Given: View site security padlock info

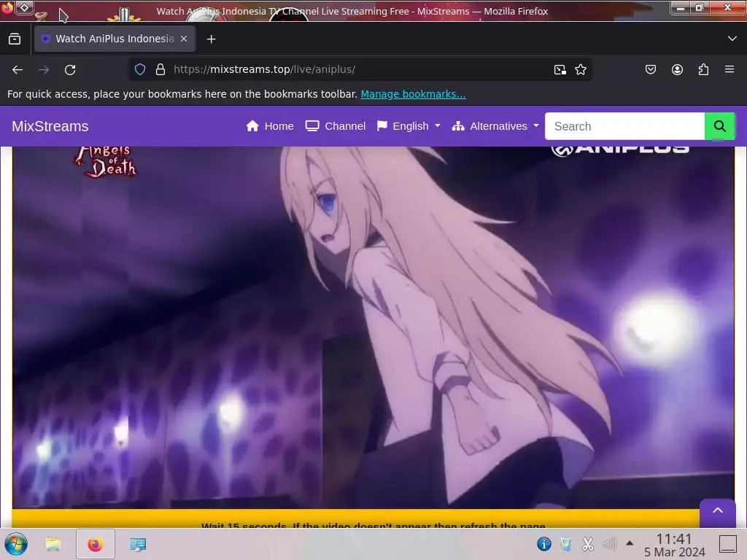Looking at the screenshot, I should tap(160, 69).
